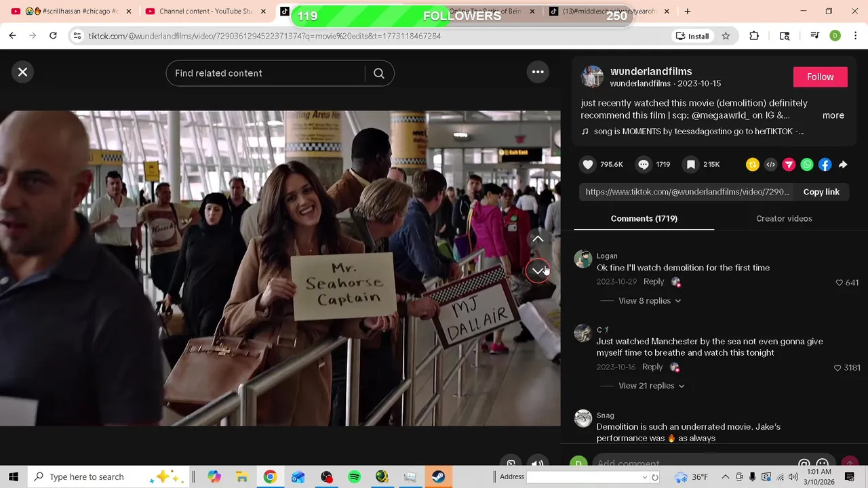Launch Copilot from the taskbar
The height and width of the screenshot is (488, 868).
(x=214, y=476)
